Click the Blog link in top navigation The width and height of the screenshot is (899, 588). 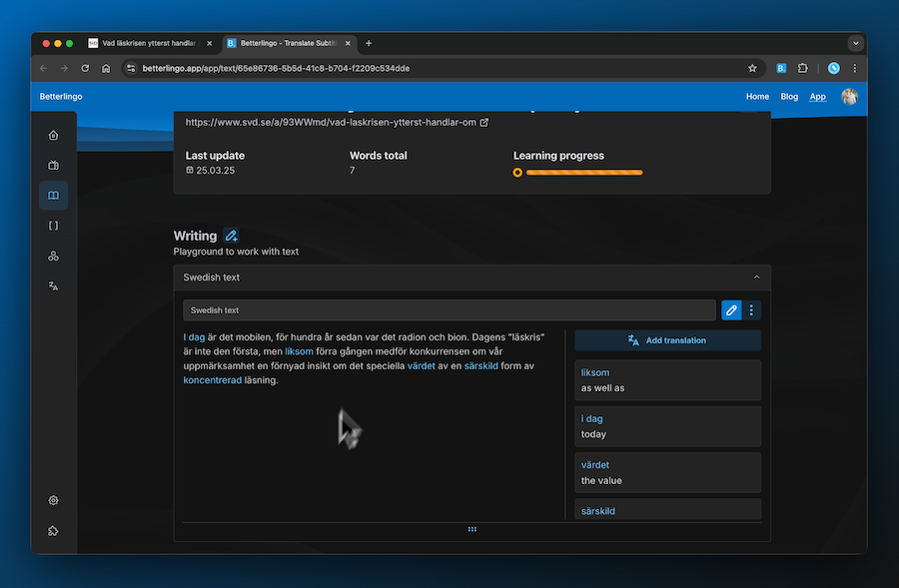(x=789, y=96)
